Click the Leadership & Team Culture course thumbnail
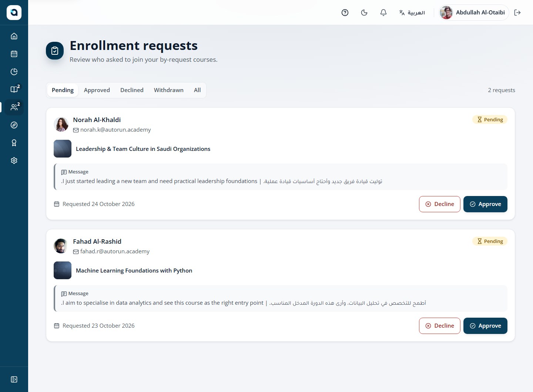 point(63,149)
